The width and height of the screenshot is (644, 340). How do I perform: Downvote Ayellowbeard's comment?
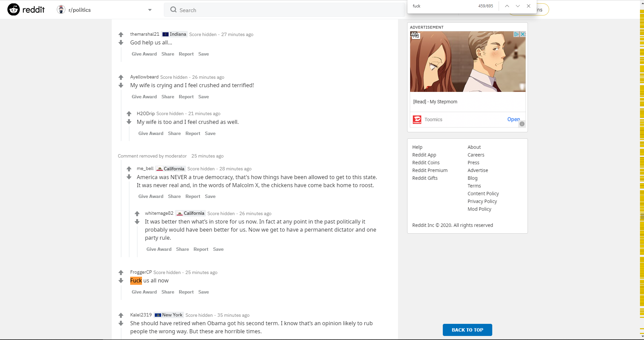tap(121, 86)
